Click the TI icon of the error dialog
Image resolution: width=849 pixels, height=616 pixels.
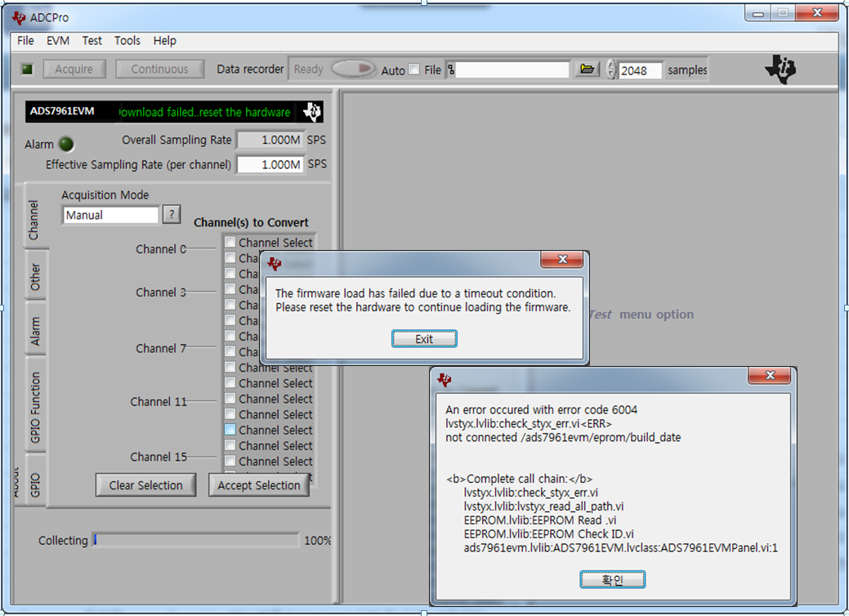[445, 380]
